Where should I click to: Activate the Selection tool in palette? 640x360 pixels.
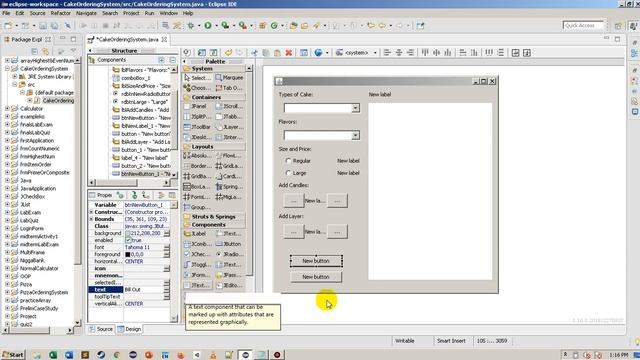[x=197, y=78]
